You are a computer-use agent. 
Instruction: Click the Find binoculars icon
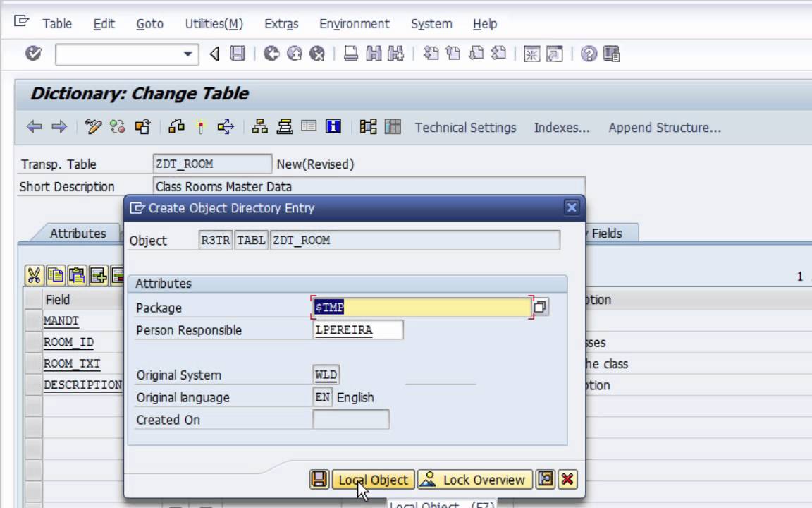(374, 54)
